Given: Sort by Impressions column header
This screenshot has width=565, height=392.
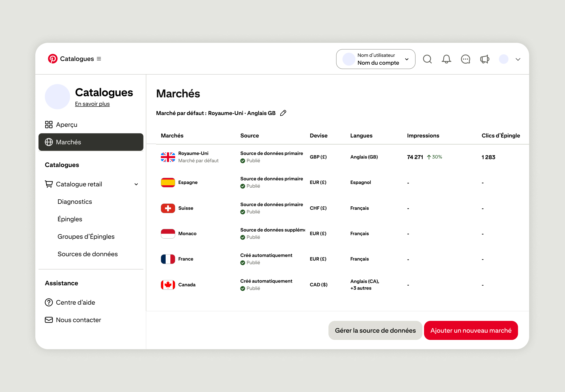Looking at the screenshot, I should (423, 136).
